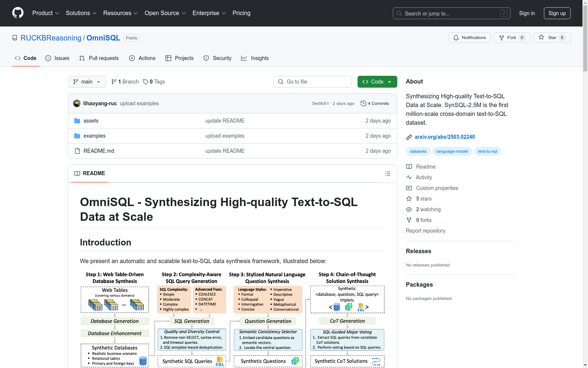The width and height of the screenshot is (588, 368).
Task: Click the README outline list icon
Action: click(x=387, y=174)
